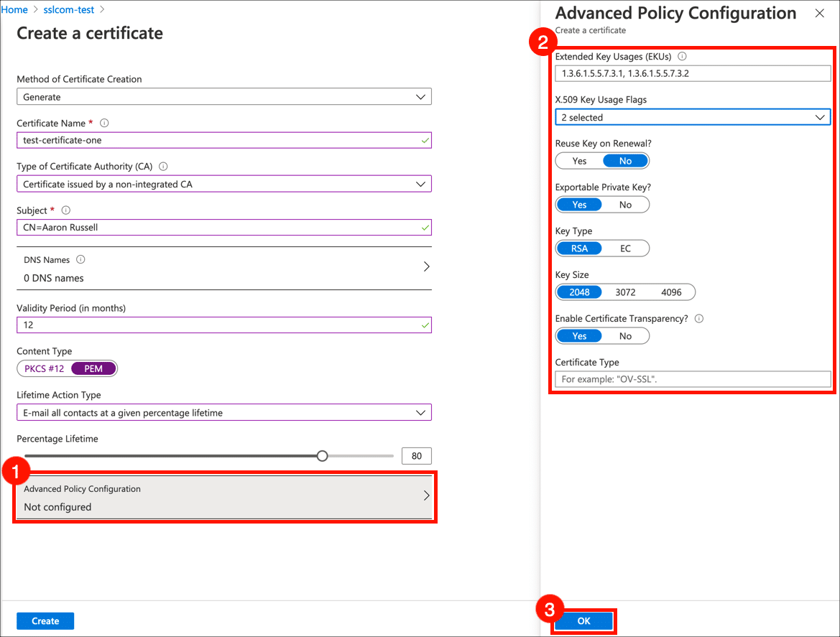Viewport: 840px width, 637px height.
Task: Click info icon beside Type of Certificate Authority
Action: point(163,167)
